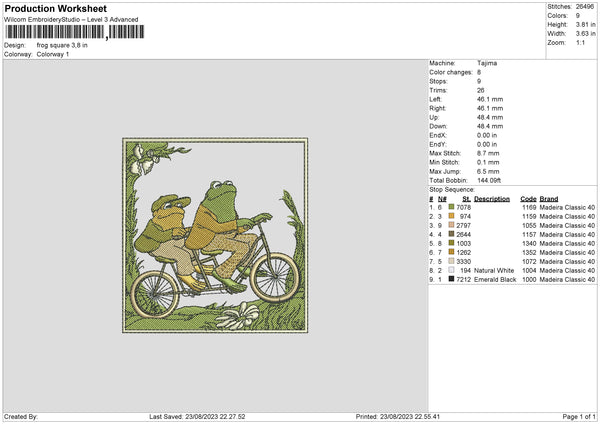
Task: Click the Up value 48.4 mm
Action: pos(490,117)
